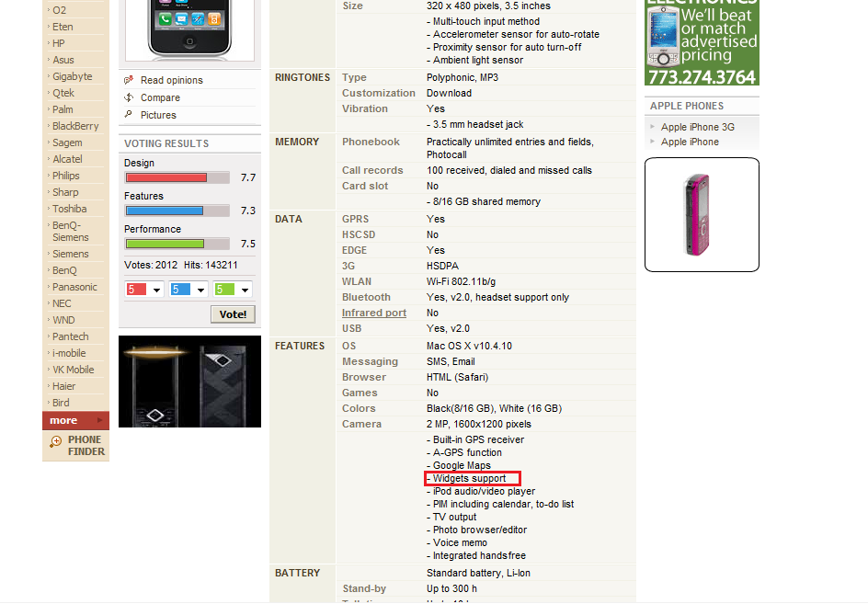The image size is (868, 604).
Task: Click the bullet arrow beside Apple iPhone
Action: click(x=652, y=142)
